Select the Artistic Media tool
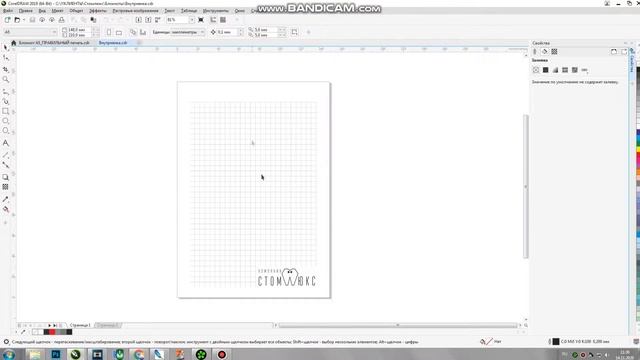The image size is (640, 360). pyautogui.click(x=6, y=101)
